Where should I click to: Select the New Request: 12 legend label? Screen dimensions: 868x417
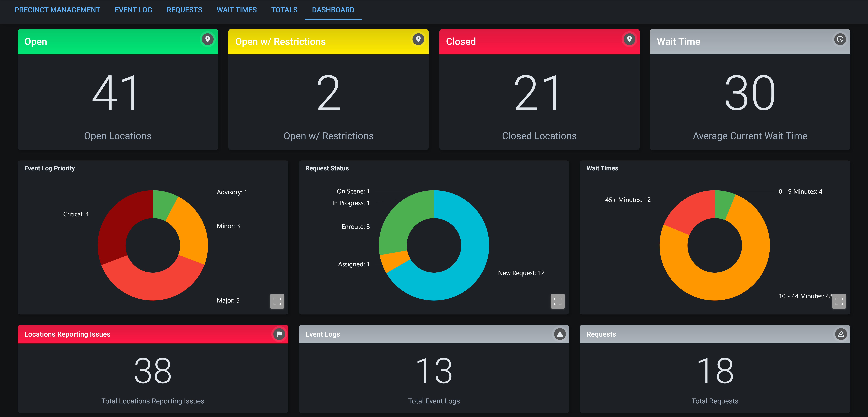(x=521, y=273)
